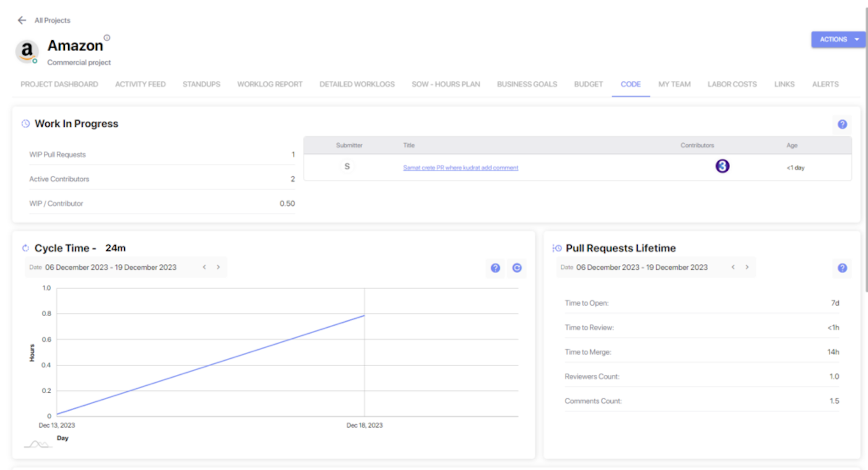The width and height of the screenshot is (868, 470).
Task: Select the Code tab
Action: coord(631,84)
